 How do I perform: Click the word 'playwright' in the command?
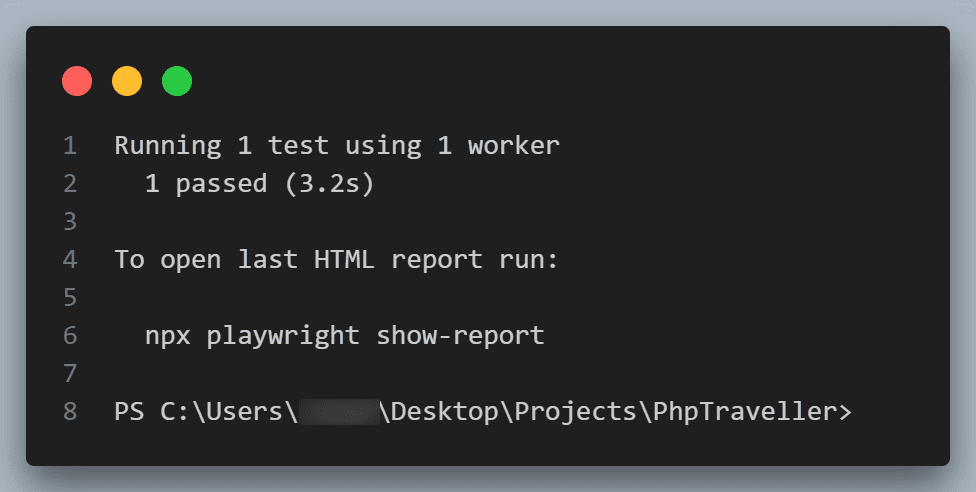(x=283, y=337)
